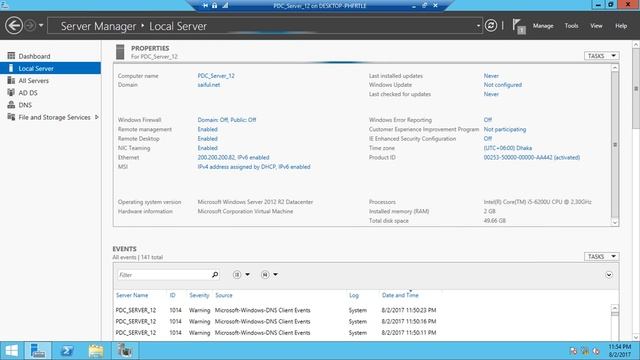This screenshot has height=360, width=640.
Task: Open Ethernet 200.200.200.82 settings link
Action: coord(233,158)
